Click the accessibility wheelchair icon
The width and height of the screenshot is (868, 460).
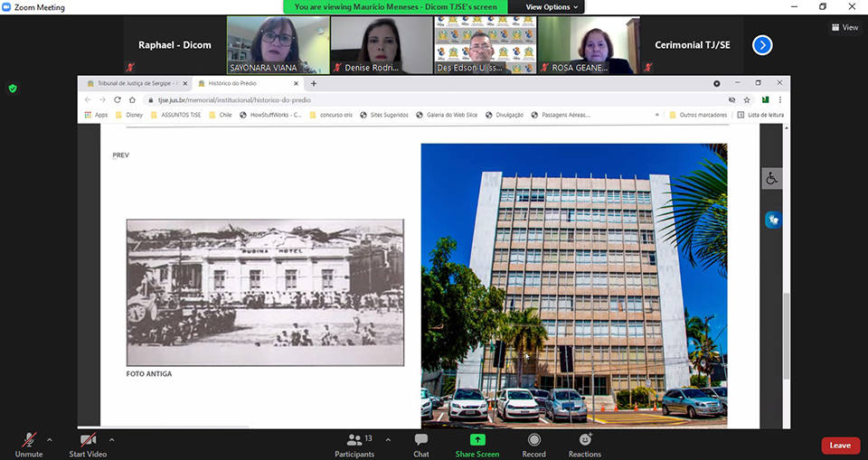[772, 179]
